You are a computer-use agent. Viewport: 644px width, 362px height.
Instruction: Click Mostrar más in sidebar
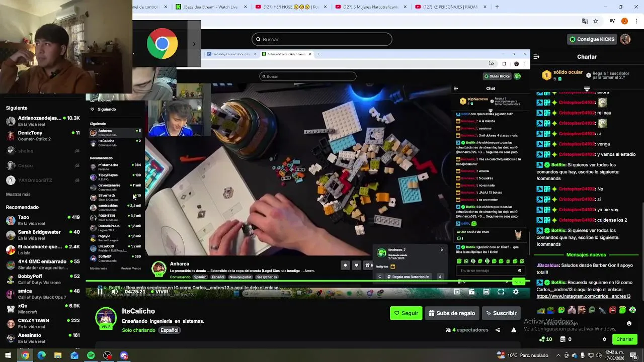pos(18,195)
